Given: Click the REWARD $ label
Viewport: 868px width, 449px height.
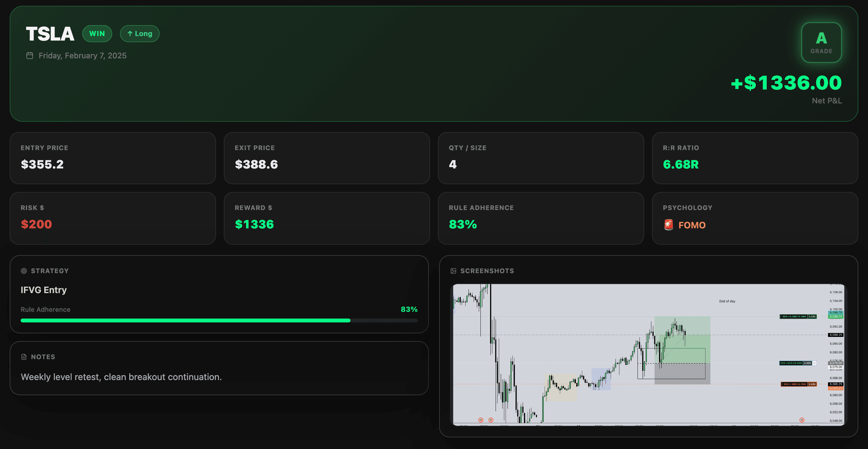Looking at the screenshot, I should coord(253,208).
